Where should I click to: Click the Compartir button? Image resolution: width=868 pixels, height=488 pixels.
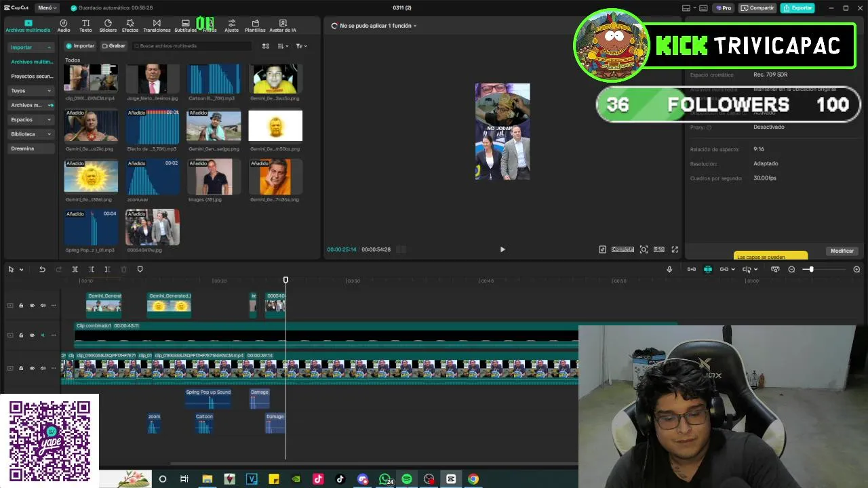coord(757,8)
